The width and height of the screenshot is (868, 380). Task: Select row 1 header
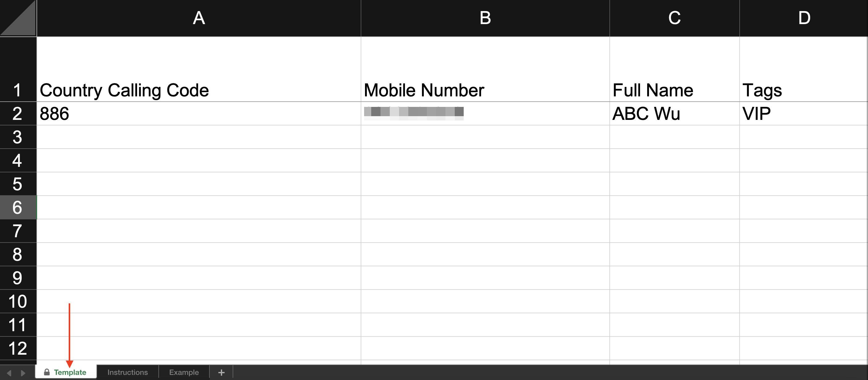click(x=18, y=69)
